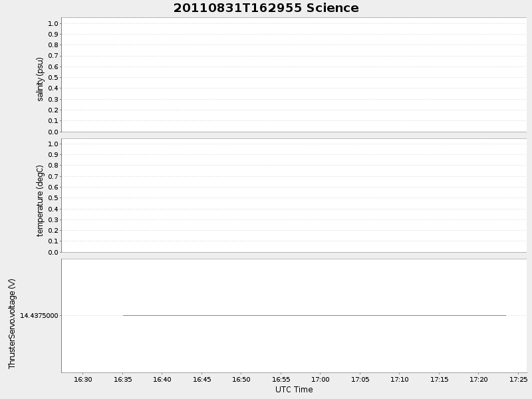Select the salinity (psu) axis label
The width and height of the screenshot is (532, 399).
40,79
